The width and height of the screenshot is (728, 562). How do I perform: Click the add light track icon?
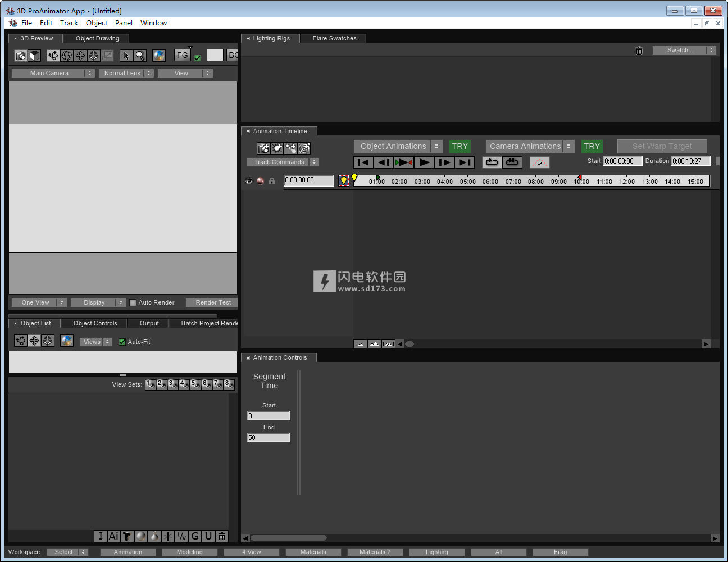click(x=277, y=148)
